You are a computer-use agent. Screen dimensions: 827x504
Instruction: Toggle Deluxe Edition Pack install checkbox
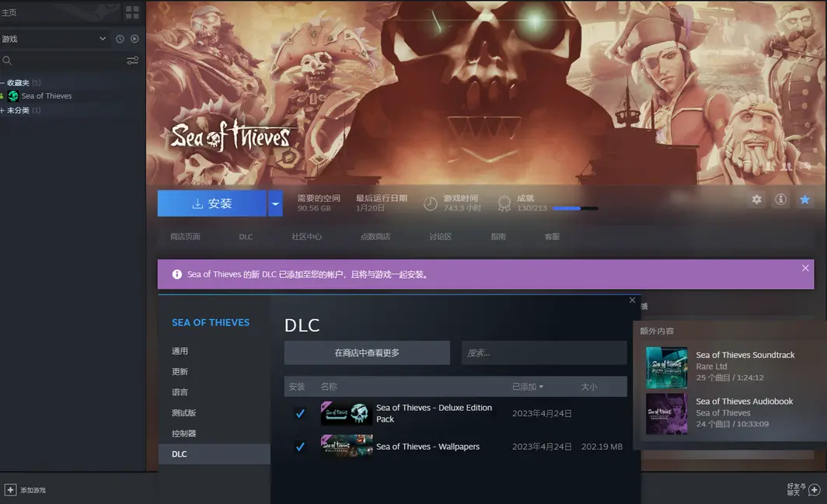click(x=300, y=413)
